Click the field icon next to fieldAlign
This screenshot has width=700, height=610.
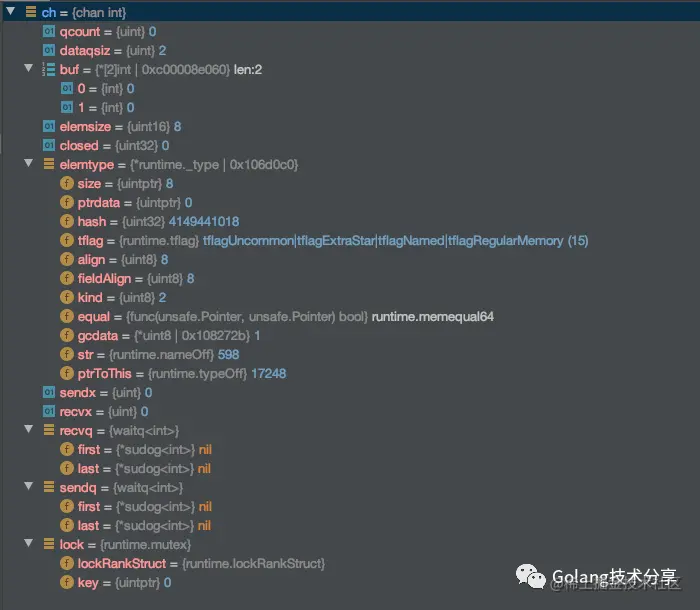click(x=67, y=278)
